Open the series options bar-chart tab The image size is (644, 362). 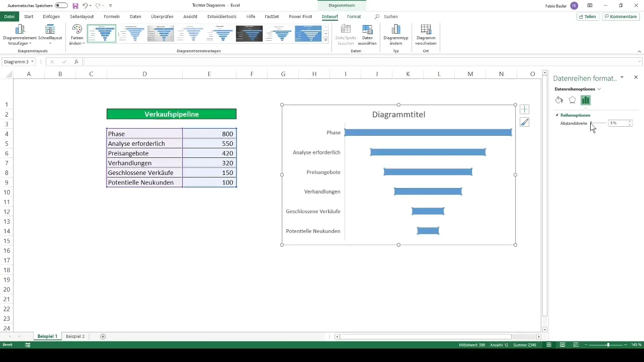(x=585, y=100)
